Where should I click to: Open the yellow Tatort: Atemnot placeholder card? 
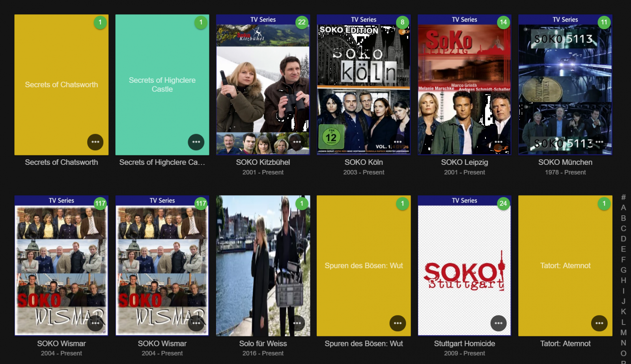click(565, 266)
